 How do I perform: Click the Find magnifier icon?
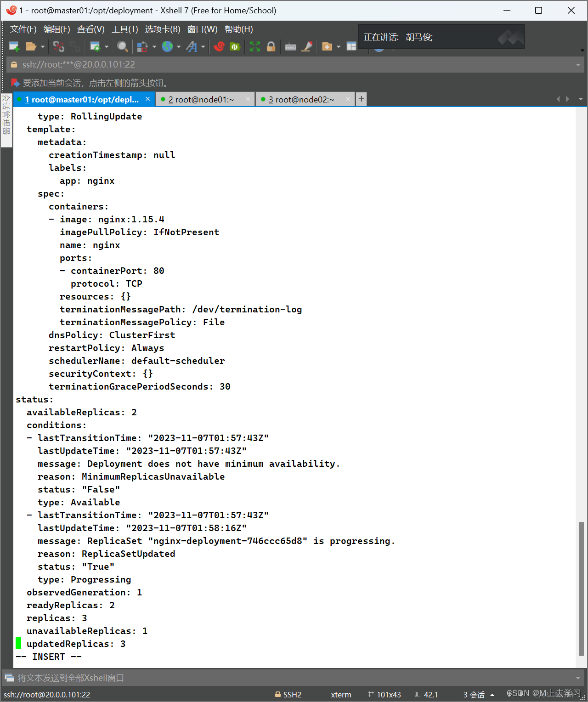[122, 46]
